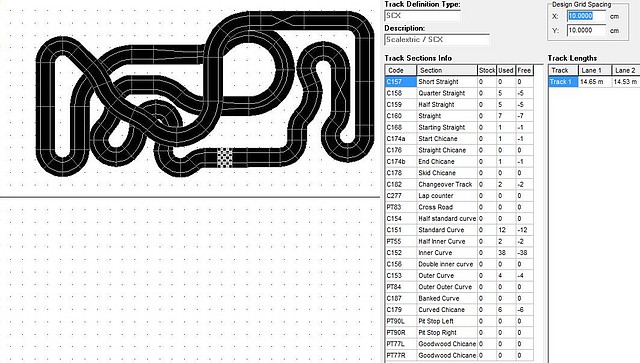Click the Lane 1 column header

coord(595,70)
